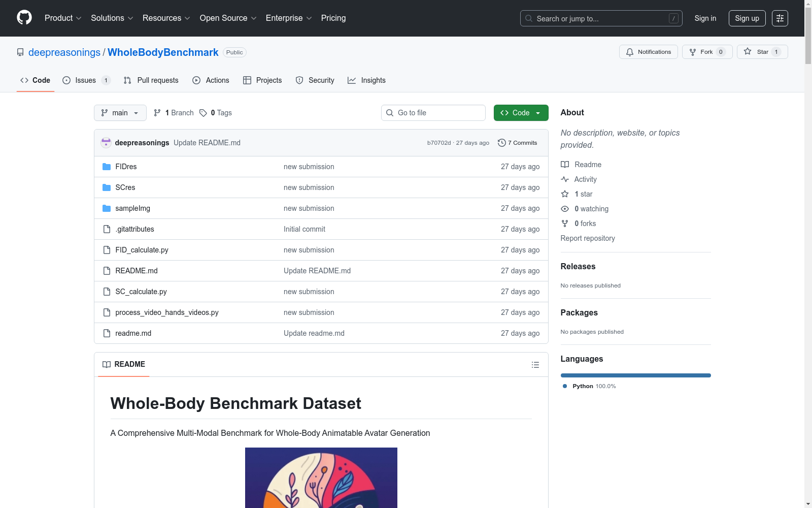This screenshot has height=508, width=812.
Task: Click the SCres folder icon
Action: [x=107, y=187]
